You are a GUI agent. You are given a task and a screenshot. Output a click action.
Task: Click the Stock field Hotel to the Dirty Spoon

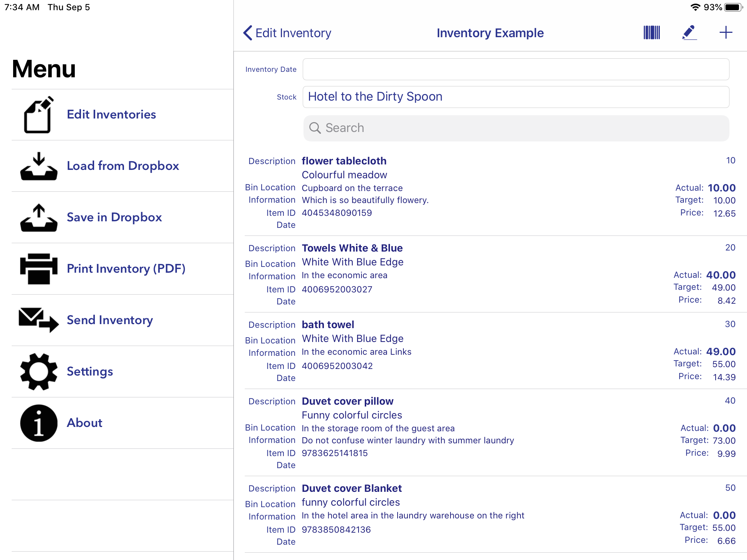pos(515,97)
